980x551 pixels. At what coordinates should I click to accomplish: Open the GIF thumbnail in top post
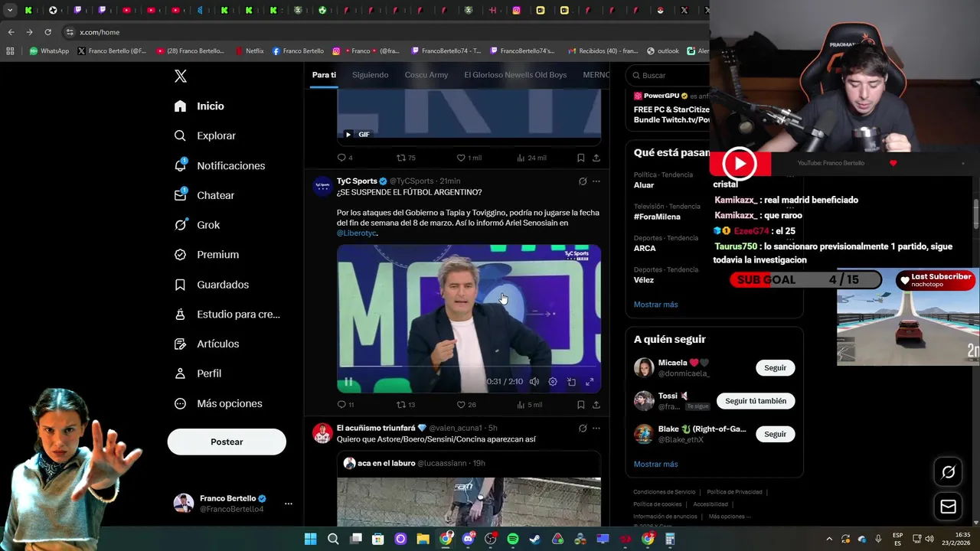pos(469,113)
